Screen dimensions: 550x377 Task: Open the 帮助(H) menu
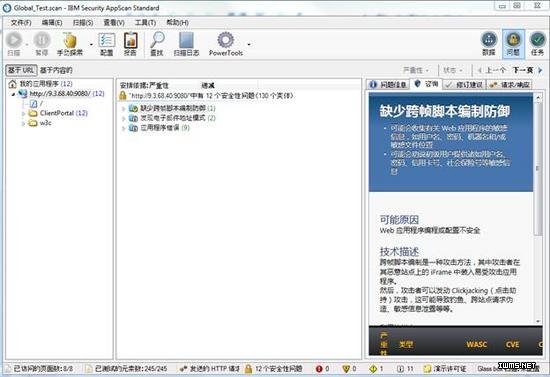pos(177,22)
